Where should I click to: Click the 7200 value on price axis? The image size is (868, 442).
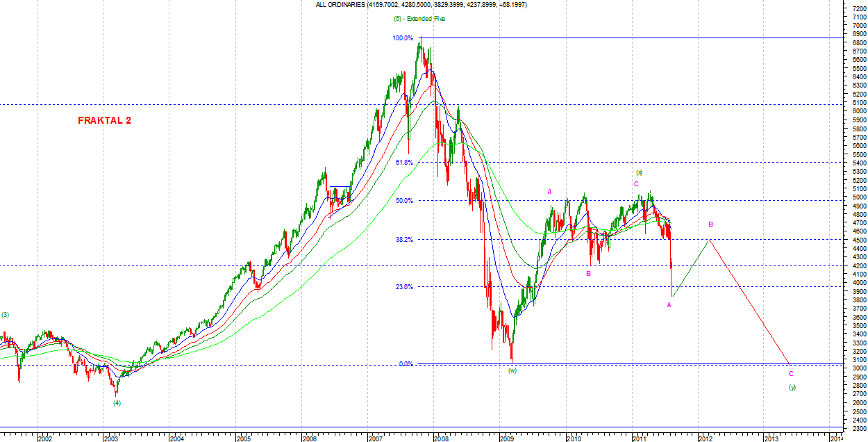click(x=858, y=8)
